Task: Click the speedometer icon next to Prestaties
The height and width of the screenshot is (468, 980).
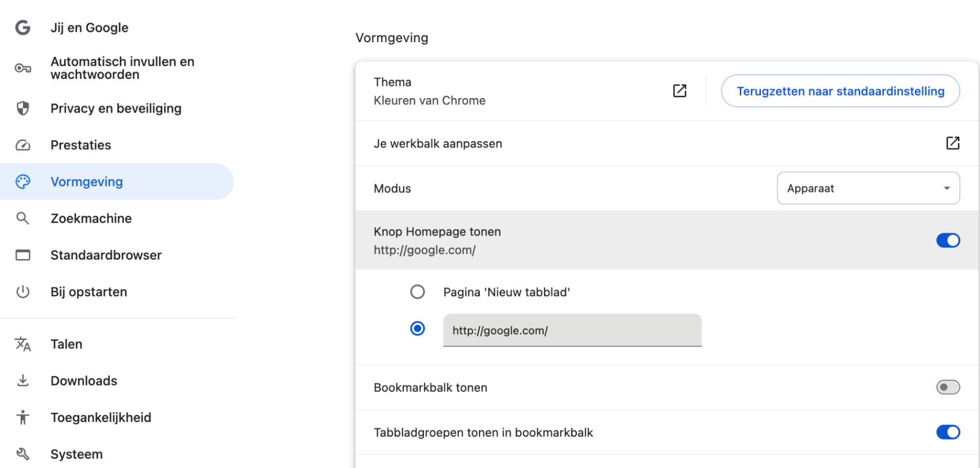Action: point(23,145)
